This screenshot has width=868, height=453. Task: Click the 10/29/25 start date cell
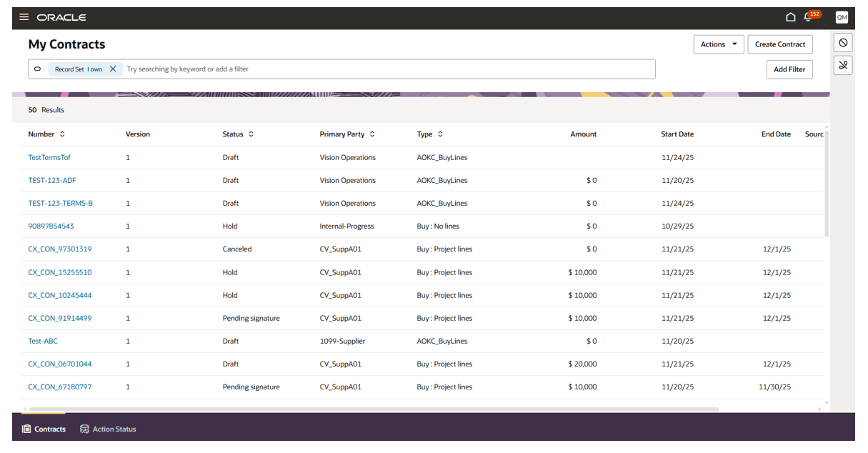677,226
